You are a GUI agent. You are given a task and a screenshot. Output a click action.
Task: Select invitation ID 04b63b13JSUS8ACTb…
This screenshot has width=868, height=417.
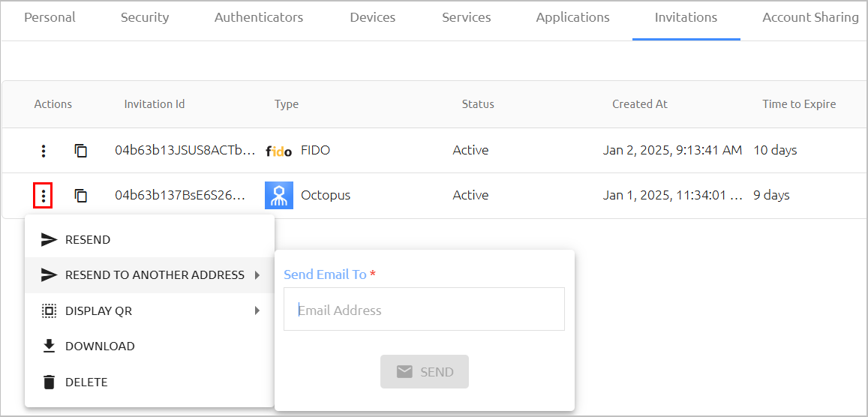pos(185,151)
